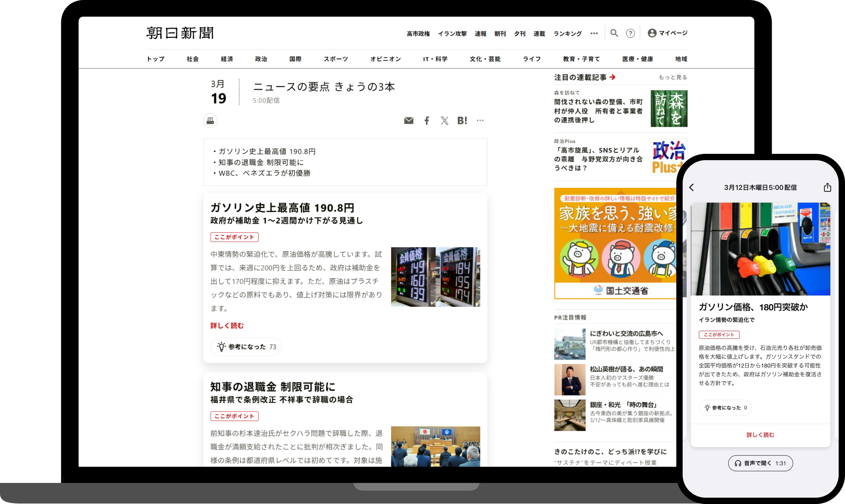The image size is (845, 504).
Task: Click 朝刊 header link
Action: (x=500, y=34)
